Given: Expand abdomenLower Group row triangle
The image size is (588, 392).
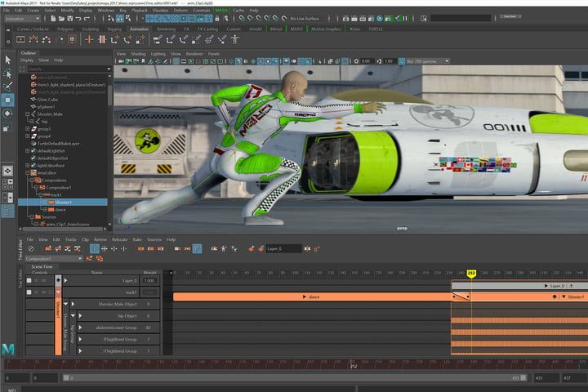Looking at the screenshot, I should pos(80,327).
